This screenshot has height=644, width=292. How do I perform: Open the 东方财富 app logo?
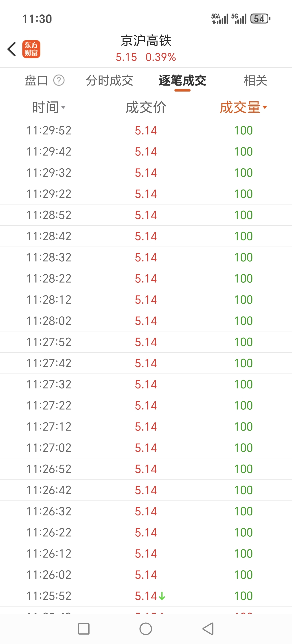31,49
